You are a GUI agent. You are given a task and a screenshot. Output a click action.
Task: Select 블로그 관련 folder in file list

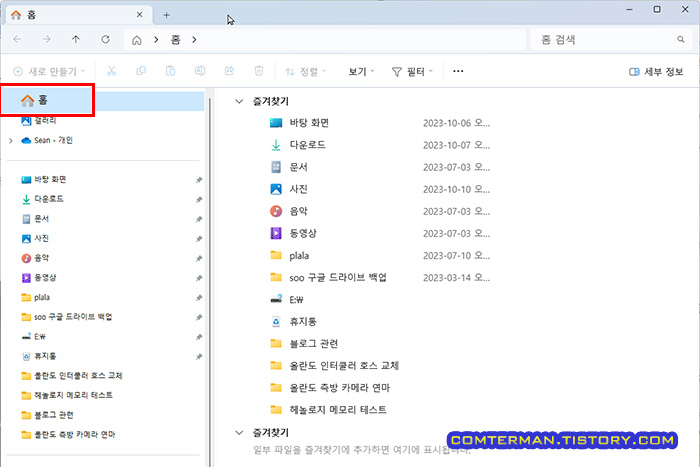[x=304, y=344]
